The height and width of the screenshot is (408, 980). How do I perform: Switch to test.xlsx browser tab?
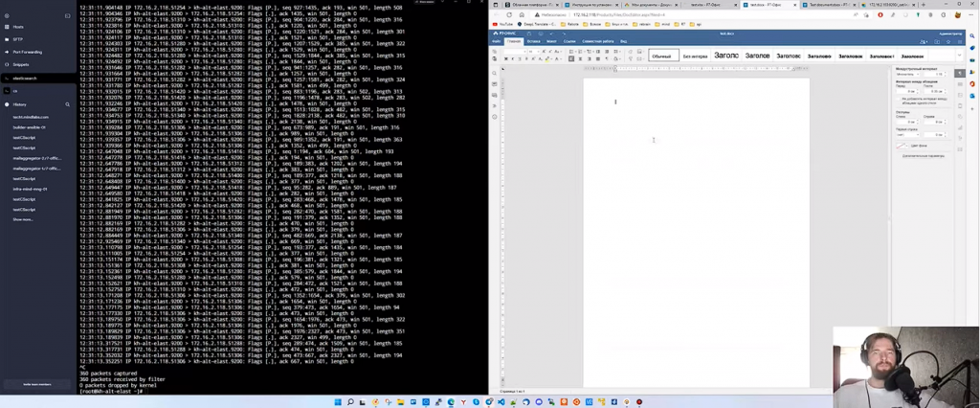pyautogui.click(x=708, y=5)
